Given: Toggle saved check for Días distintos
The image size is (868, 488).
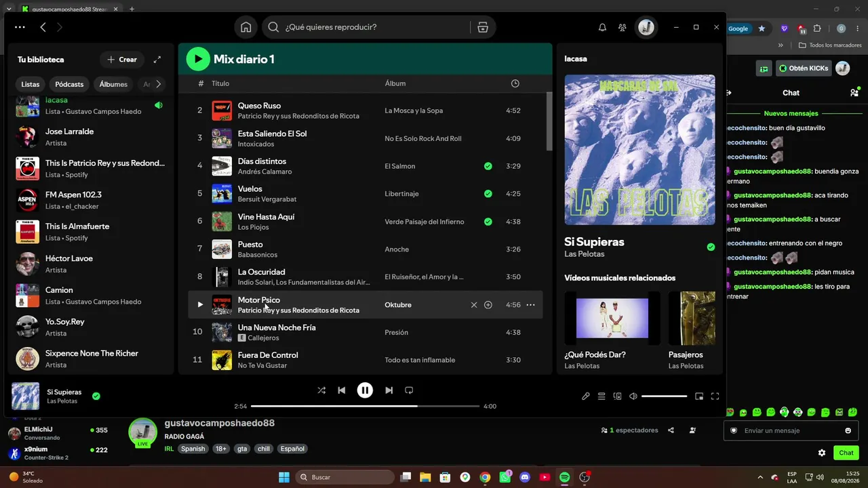Looking at the screenshot, I should pyautogui.click(x=488, y=166).
